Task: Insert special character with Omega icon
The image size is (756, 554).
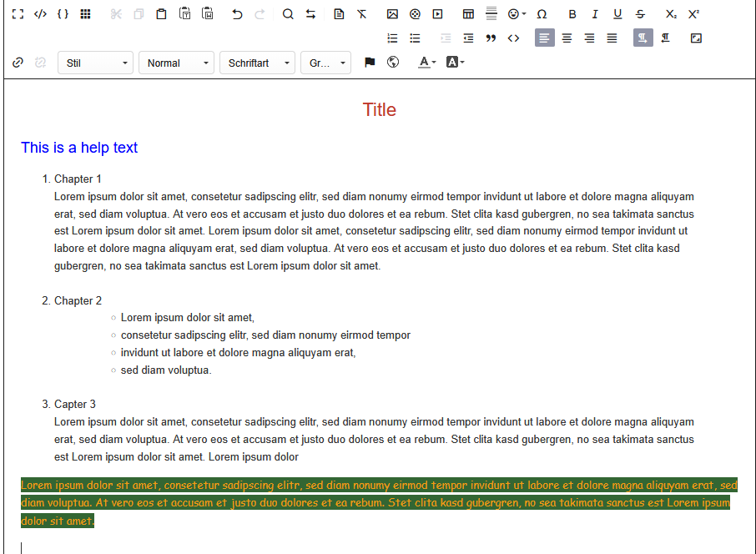Action: click(x=542, y=14)
